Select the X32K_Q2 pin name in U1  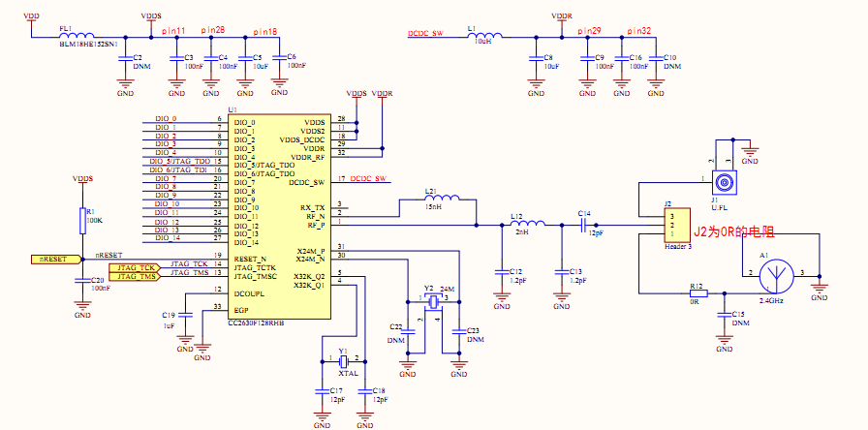click(x=309, y=276)
